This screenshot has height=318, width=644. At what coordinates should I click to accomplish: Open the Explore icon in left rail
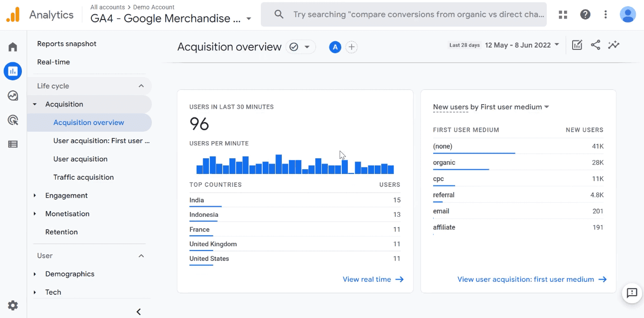click(x=13, y=96)
